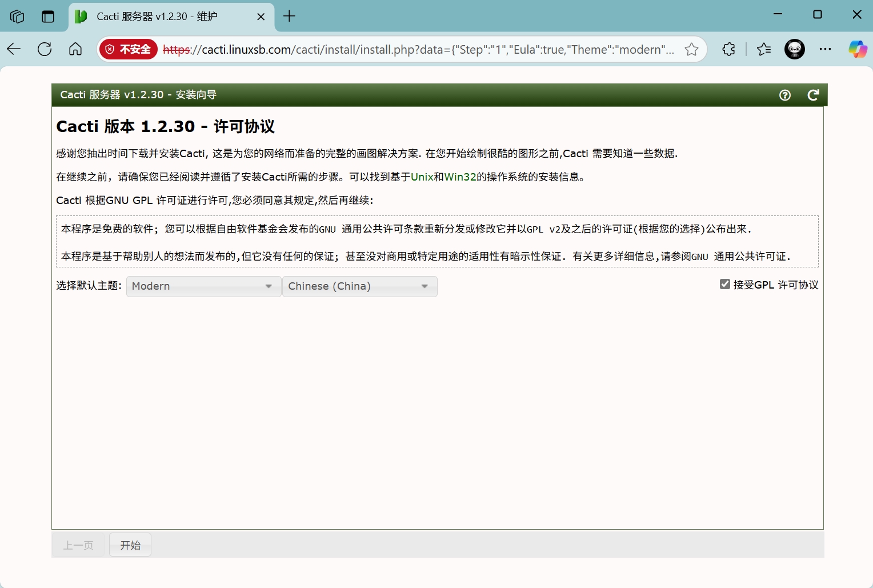Bookmark this page with the star icon

[x=691, y=50]
